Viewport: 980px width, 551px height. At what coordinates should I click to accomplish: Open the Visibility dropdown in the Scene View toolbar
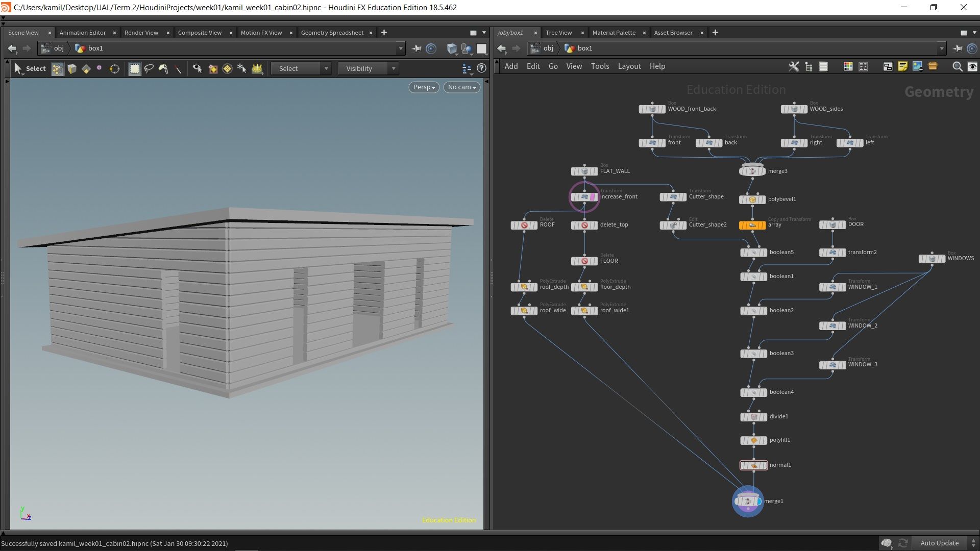pyautogui.click(x=368, y=68)
